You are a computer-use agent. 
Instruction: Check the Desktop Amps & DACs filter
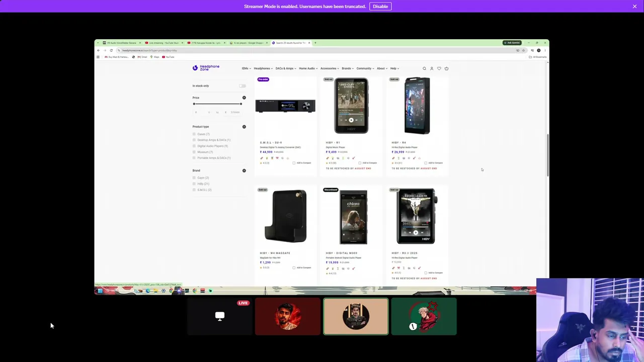click(194, 140)
